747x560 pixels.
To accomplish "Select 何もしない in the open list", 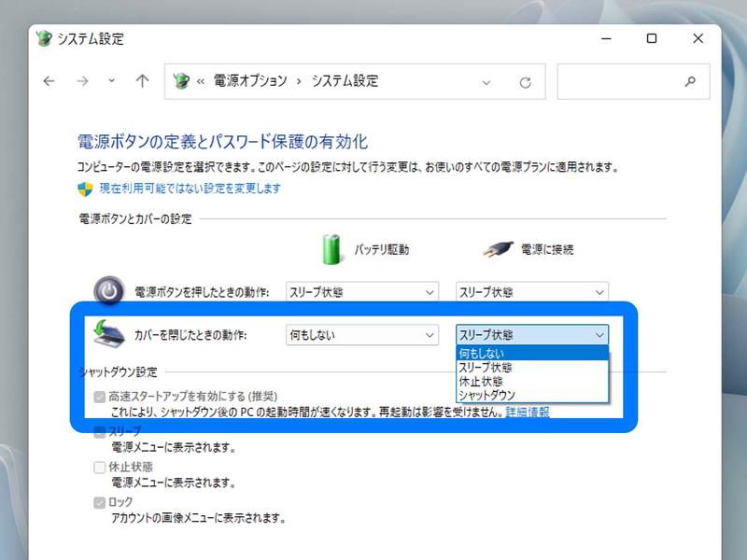I will click(x=532, y=354).
